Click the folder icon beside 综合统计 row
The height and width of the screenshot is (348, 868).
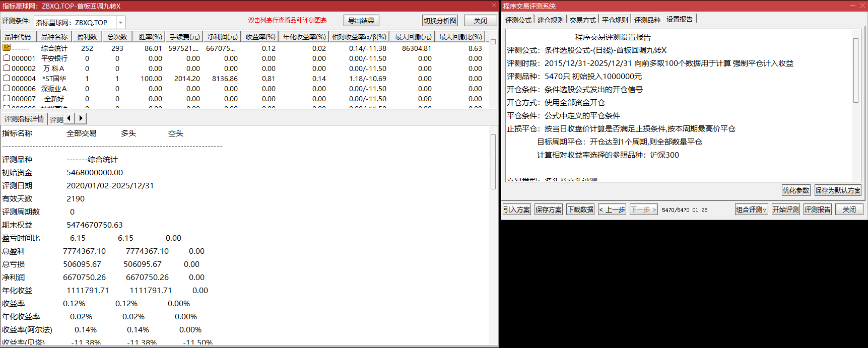pos(7,48)
